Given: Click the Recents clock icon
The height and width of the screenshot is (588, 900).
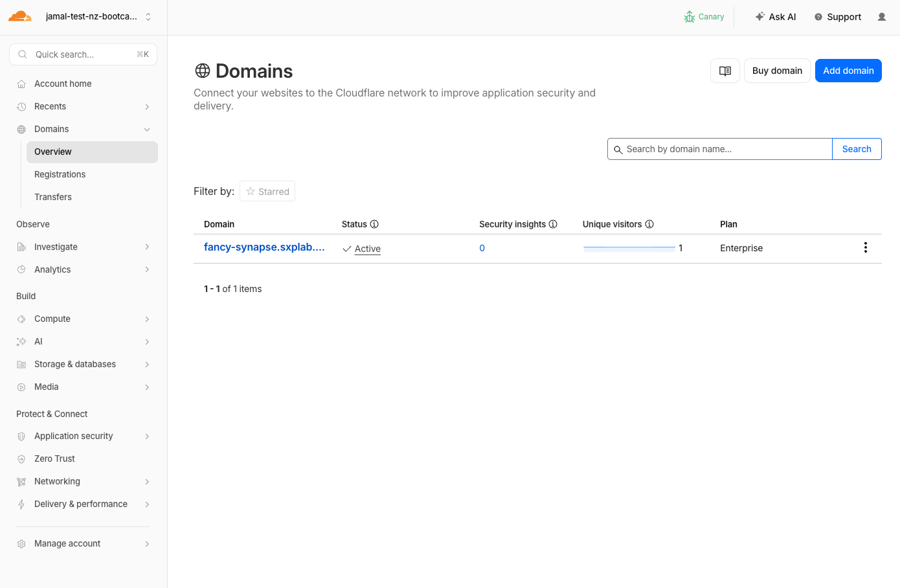Looking at the screenshot, I should pyautogui.click(x=21, y=107).
